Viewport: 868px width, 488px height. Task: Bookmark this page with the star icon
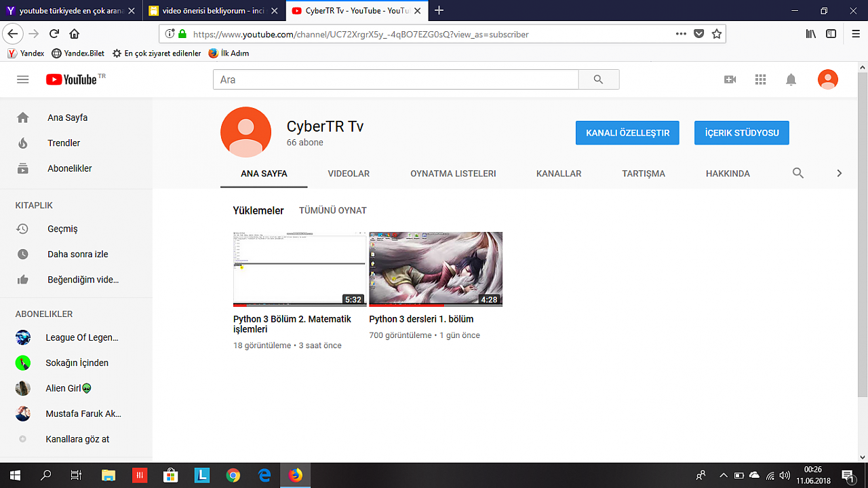717,34
